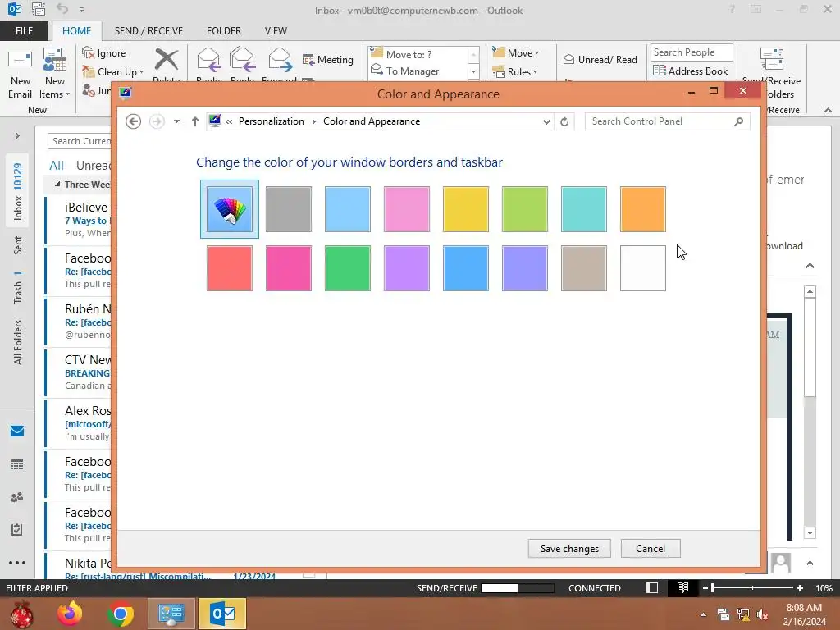
Task: Open recent locations dropdown arrow
Action: point(176,121)
